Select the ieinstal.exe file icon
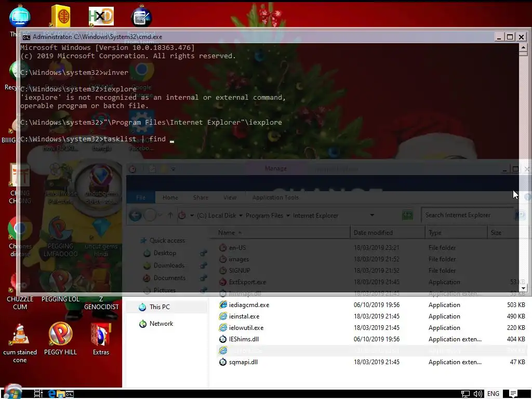 [223, 316]
